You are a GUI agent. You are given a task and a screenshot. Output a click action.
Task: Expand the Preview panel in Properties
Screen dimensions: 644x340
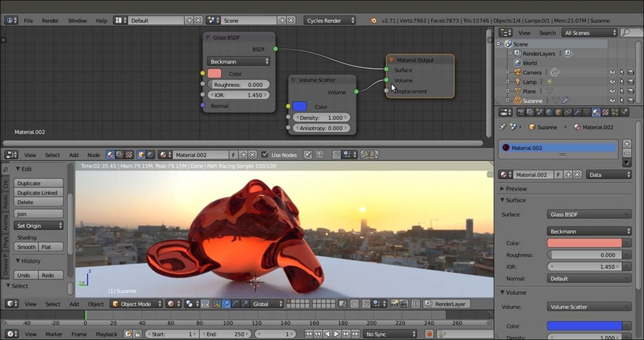point(516,189)
